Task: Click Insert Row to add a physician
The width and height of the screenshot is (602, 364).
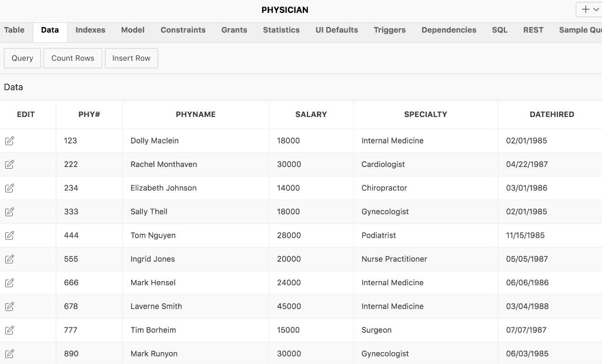Action: pyautogui.click(x=131, y=58)
